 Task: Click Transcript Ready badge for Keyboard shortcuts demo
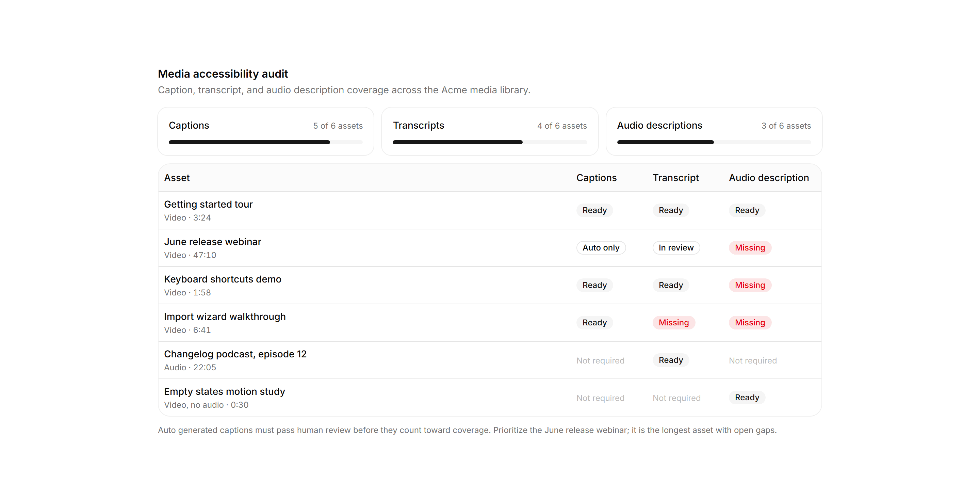[x=671, y=285]
